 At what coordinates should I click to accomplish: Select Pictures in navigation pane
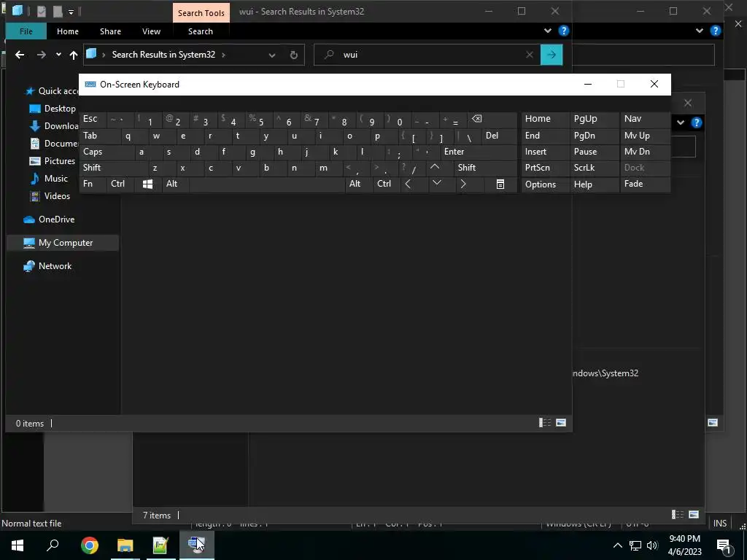pyautogui.click(x=52, y=161)
